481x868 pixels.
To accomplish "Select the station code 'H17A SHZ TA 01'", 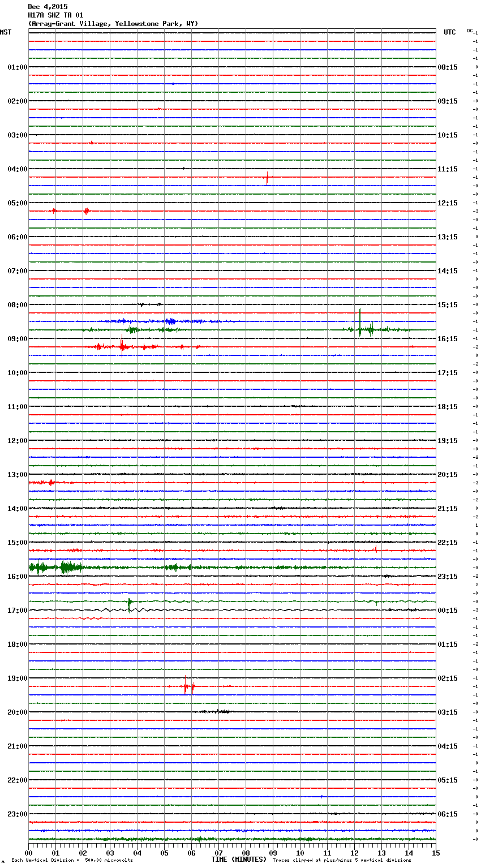I will 55,15.
